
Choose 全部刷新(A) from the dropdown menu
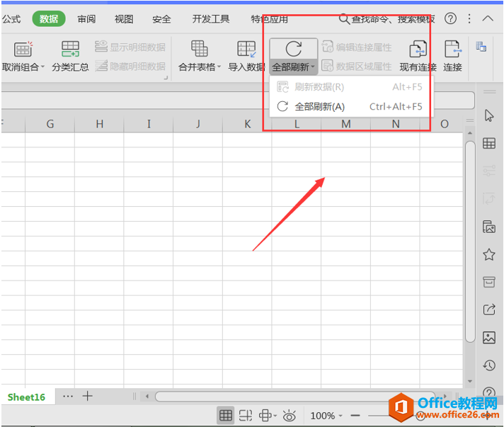[x=350, y=106]
